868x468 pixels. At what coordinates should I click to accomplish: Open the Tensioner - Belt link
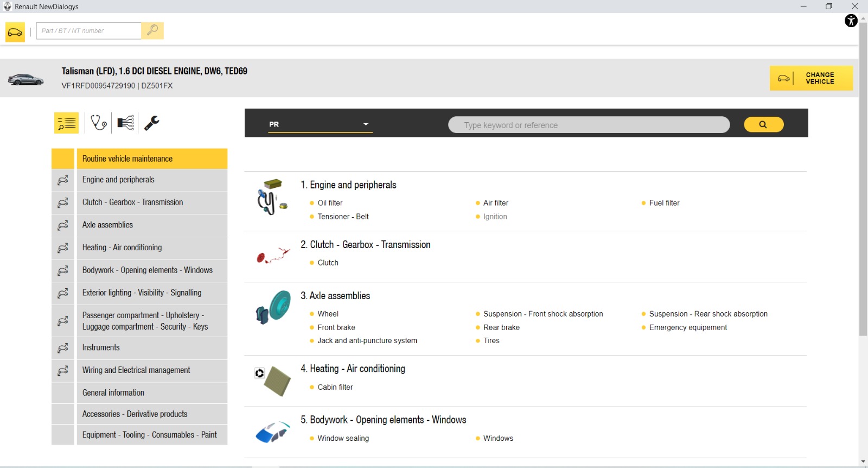(343, 217)
